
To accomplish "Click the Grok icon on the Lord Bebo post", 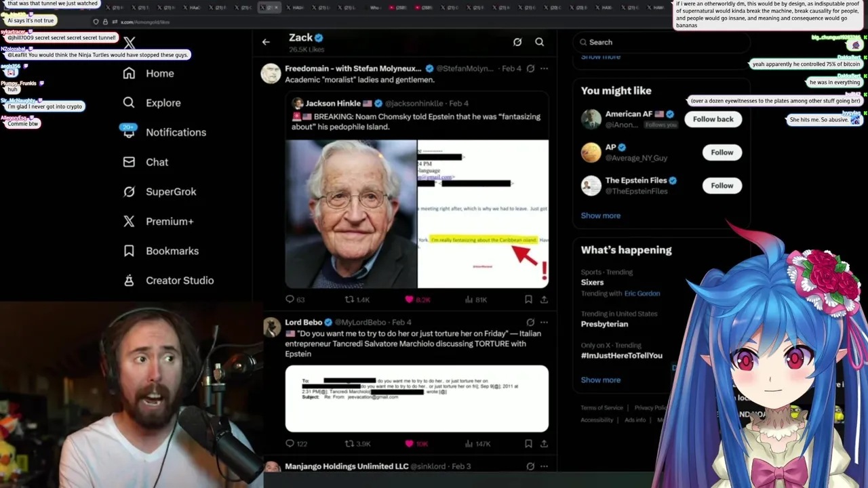I will tap(530, 323).
